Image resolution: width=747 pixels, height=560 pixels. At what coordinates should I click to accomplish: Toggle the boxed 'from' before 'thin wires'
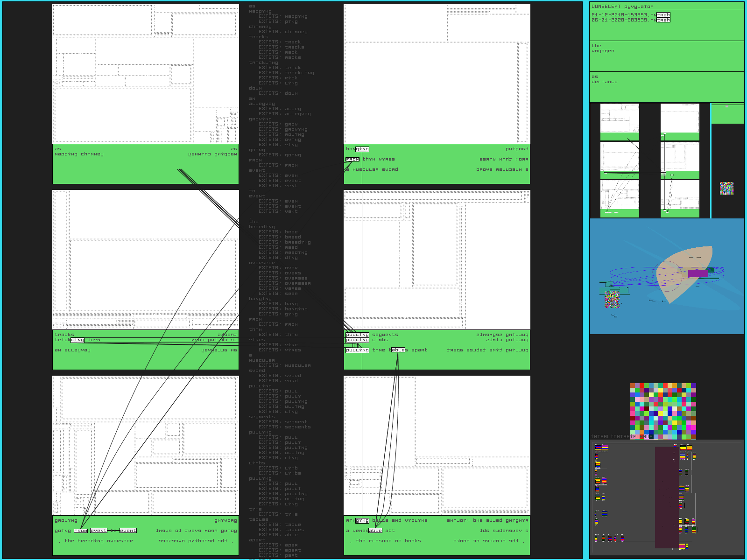point(352,159)
